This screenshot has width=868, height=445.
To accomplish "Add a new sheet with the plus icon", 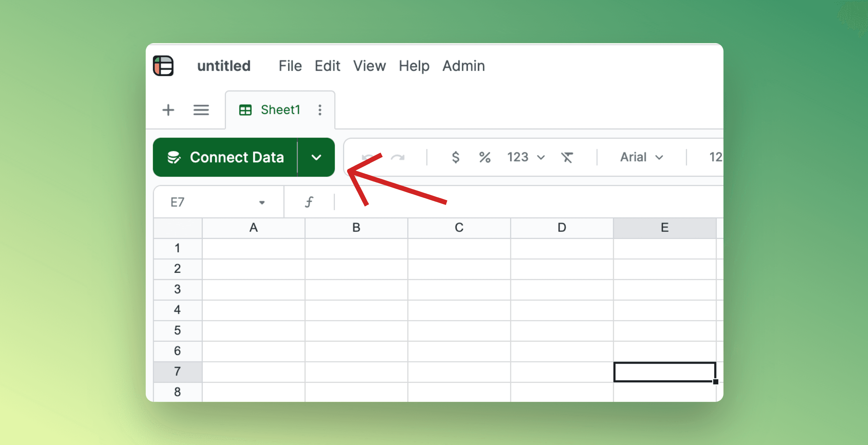I will [168, 110].
